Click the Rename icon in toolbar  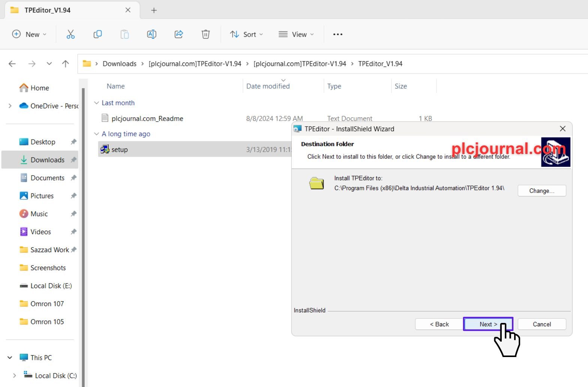[x=151, y=34]
